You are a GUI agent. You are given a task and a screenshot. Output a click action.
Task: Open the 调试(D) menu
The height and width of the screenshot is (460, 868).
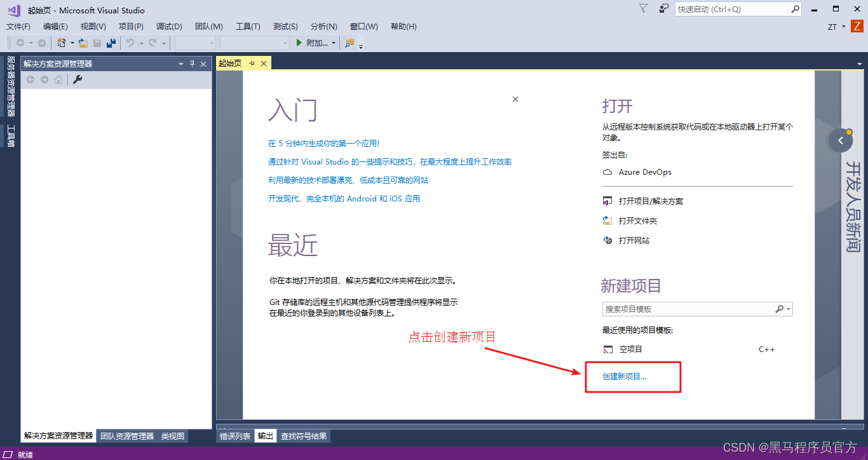tap(168, 26)
